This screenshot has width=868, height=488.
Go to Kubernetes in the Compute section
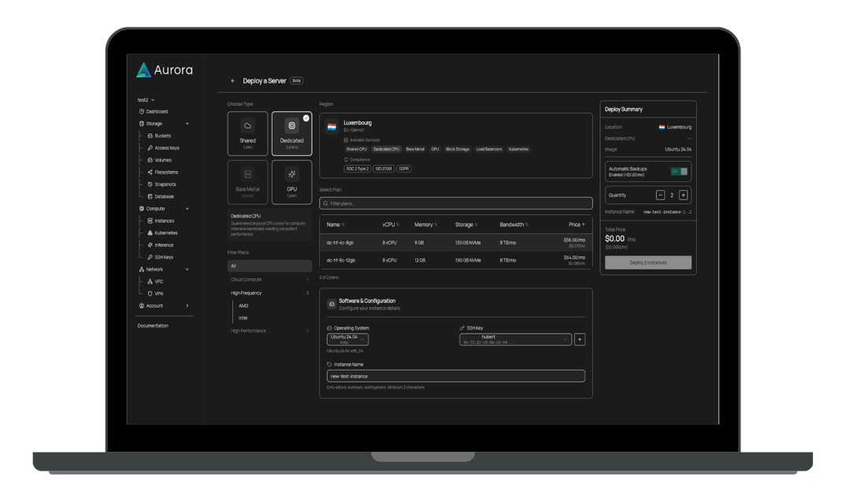tap(165, 233)
